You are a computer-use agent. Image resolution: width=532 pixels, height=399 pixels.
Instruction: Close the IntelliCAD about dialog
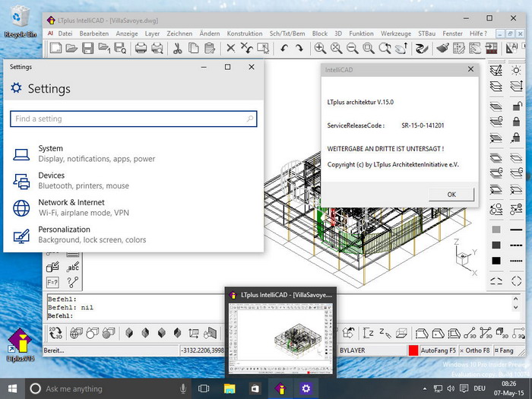[x=470, y=69]
